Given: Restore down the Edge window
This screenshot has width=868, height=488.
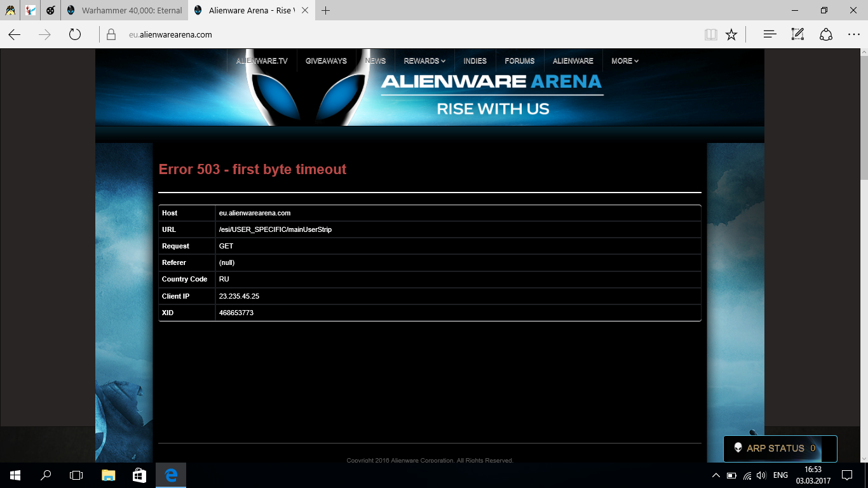Looking at the screenshot, I should point(824,10).
